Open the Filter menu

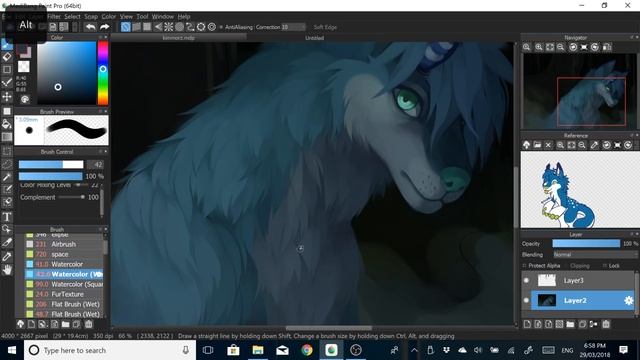point(53,16)
